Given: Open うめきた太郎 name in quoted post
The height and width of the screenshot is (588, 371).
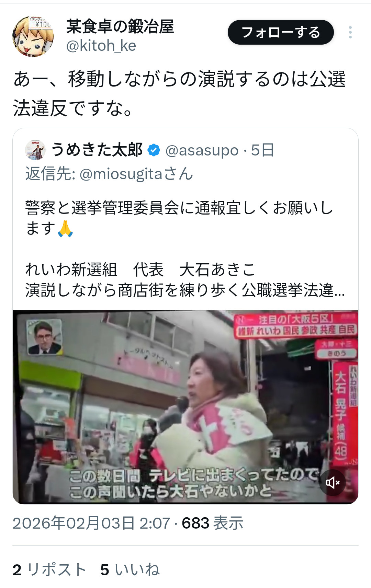Looking at the screenshot, I should click(97, 150).
